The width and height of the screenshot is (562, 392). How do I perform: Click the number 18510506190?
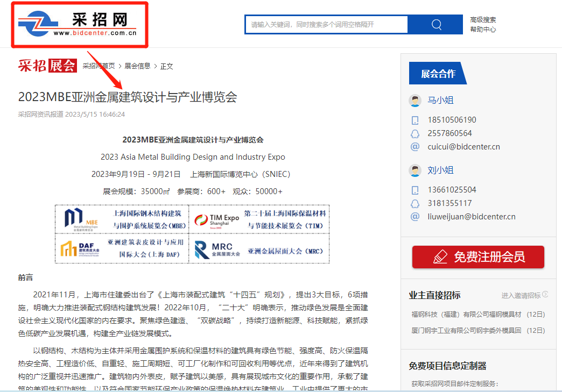click(x=452, y=120)
